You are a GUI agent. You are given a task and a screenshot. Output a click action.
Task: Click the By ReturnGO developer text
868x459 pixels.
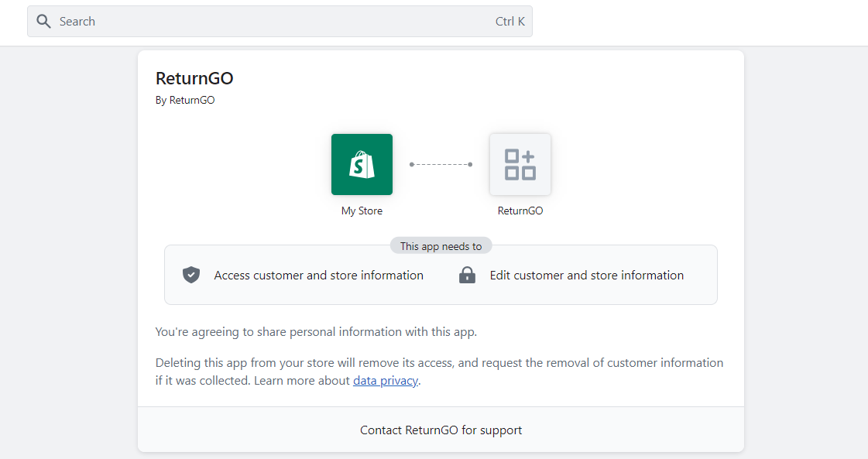(185, 100)
